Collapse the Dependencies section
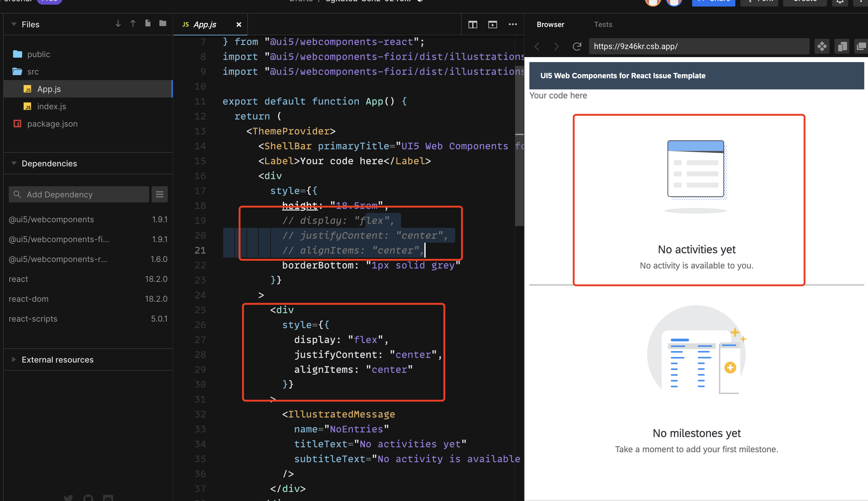The image size is (868, 501). pyautogui.click(x=14, y=163)
